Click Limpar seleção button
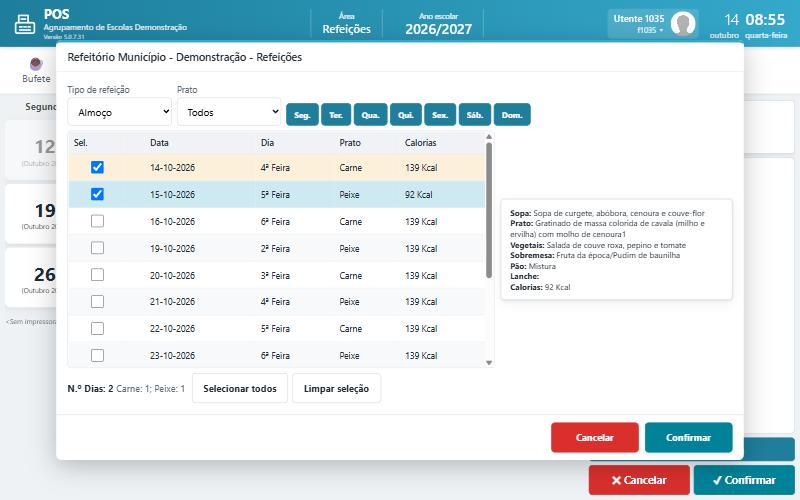The width and height of the screenshot is (800, 500). pyautogui.click(x=336, y=388)
